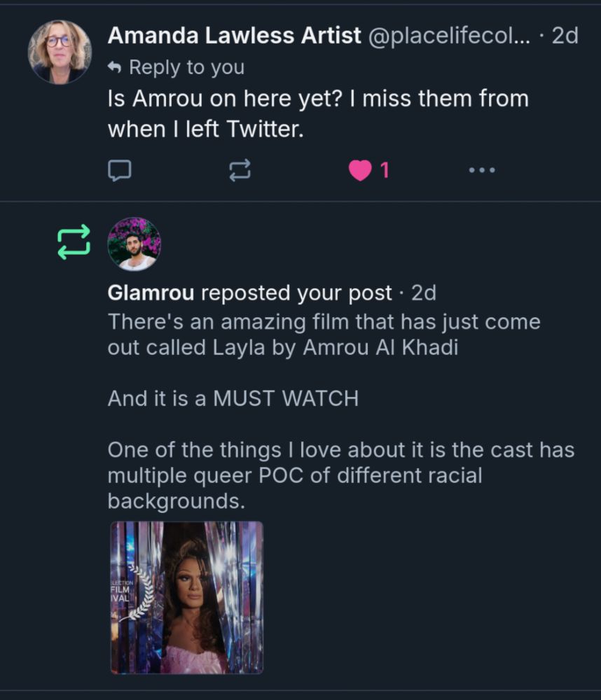Click the "Reply to you" label
601x700 pixels.
click(186, 68)
